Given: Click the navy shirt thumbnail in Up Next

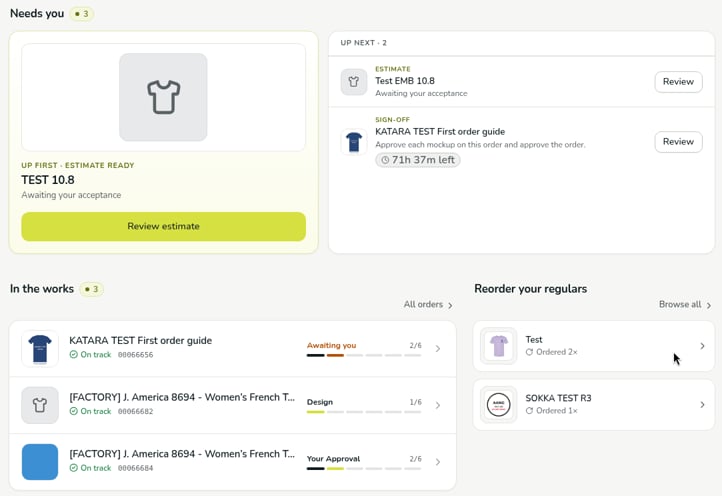Looking at the screenshot, I should click(354, 141).
